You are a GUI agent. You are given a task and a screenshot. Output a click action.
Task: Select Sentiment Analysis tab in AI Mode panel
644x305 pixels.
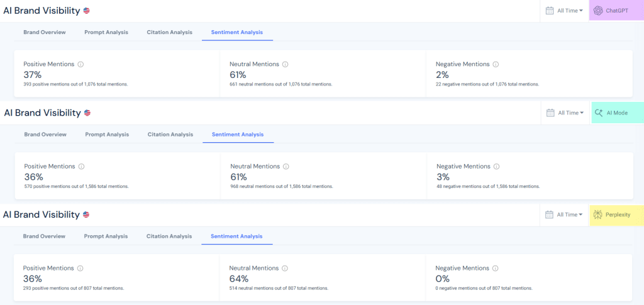tap(238, 135)
